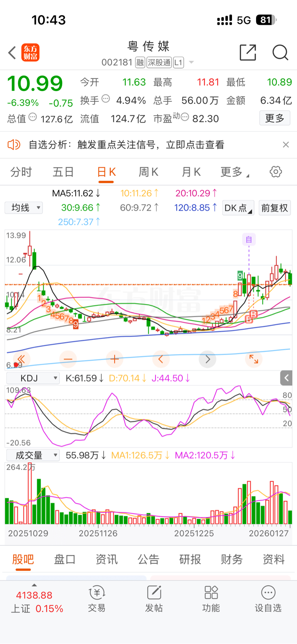Open the KDJ indicator dropdown
Viewport: 297px width, 644px height.
[33, 378]
